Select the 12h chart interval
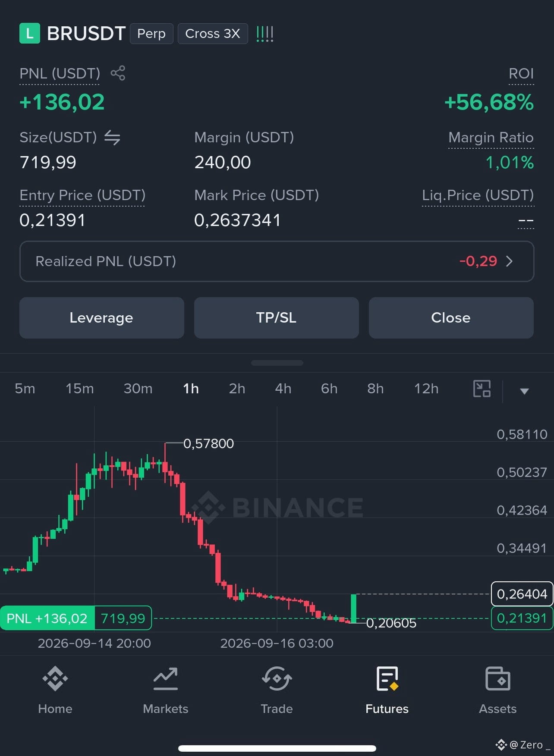This screenshot has width=554, height=756. (426, 389)
